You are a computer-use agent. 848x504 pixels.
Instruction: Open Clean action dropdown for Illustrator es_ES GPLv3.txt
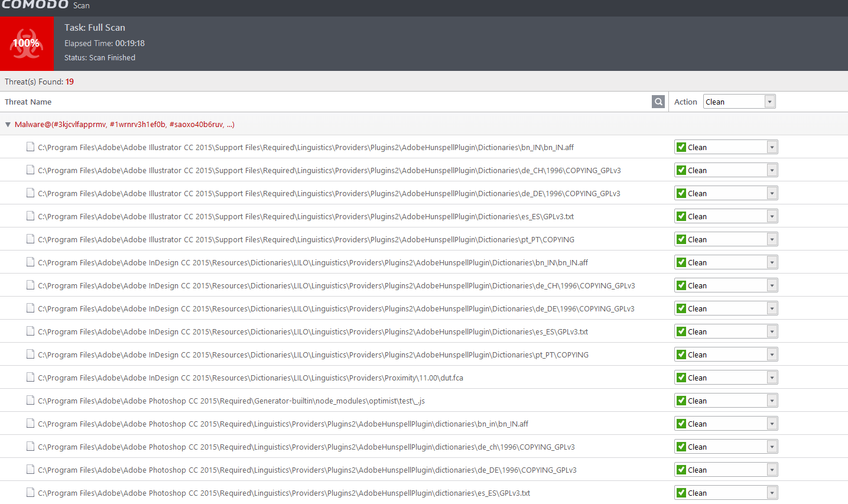pyautogui.click(x=726, y=216)
